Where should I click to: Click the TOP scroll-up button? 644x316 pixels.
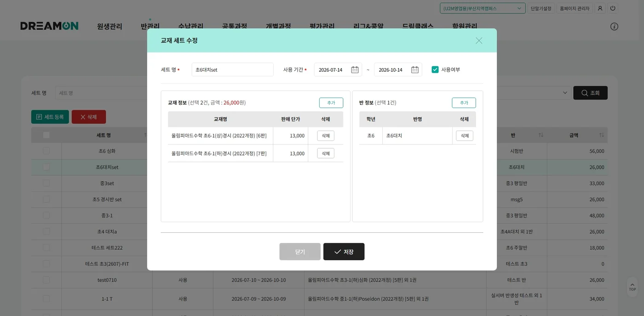[632, 287]
